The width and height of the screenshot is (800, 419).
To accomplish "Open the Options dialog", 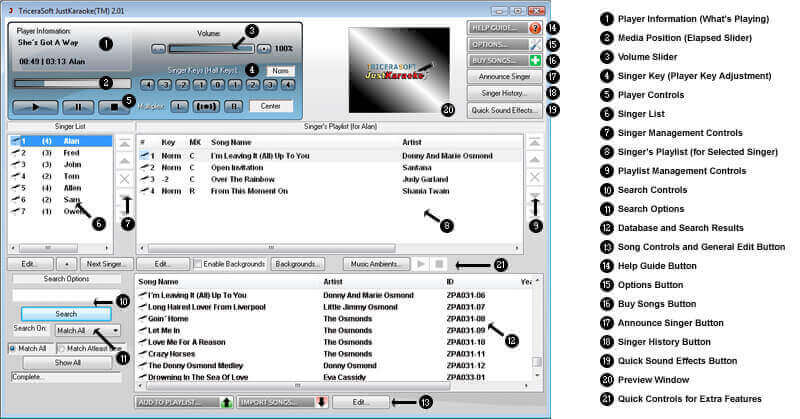I will (505, 44).
